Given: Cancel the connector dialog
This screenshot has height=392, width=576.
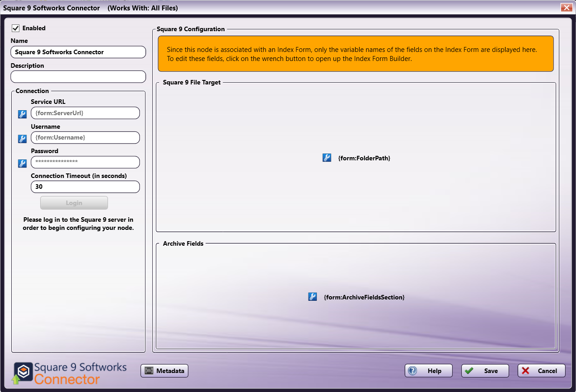Looking at the screenshot, I should coord(542,371).
